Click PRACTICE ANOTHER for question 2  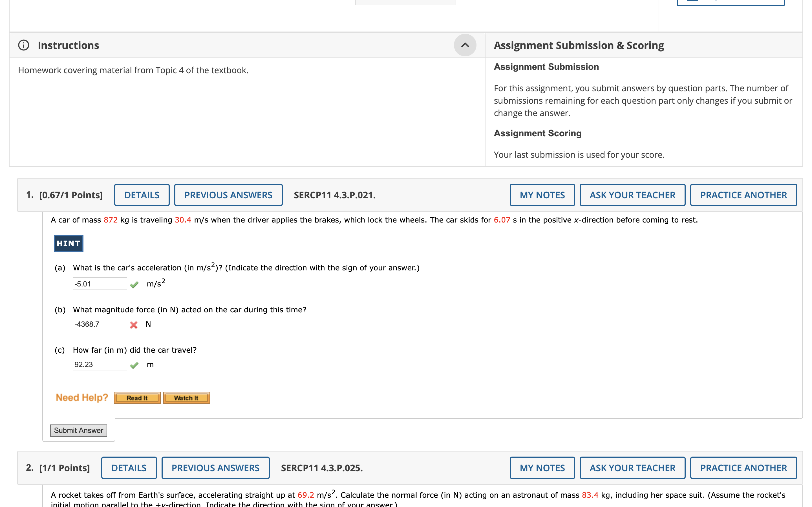coord(743,468)
